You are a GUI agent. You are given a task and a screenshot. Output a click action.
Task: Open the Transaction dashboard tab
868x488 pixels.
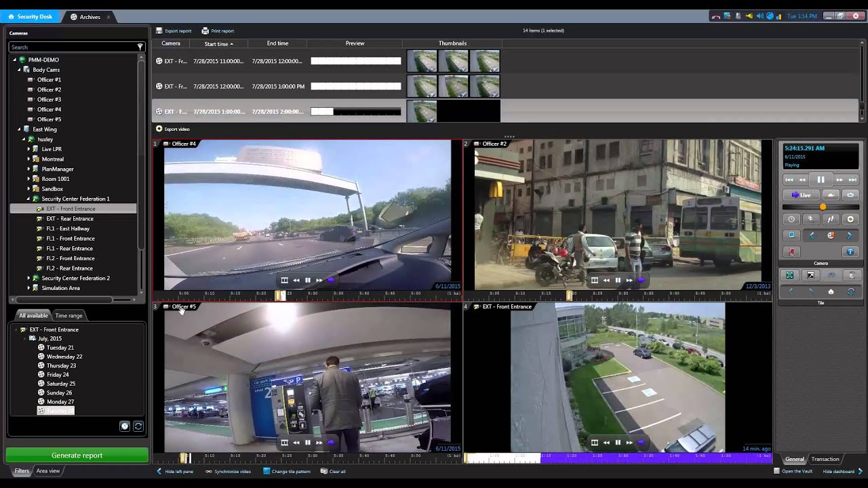[825, 459]
